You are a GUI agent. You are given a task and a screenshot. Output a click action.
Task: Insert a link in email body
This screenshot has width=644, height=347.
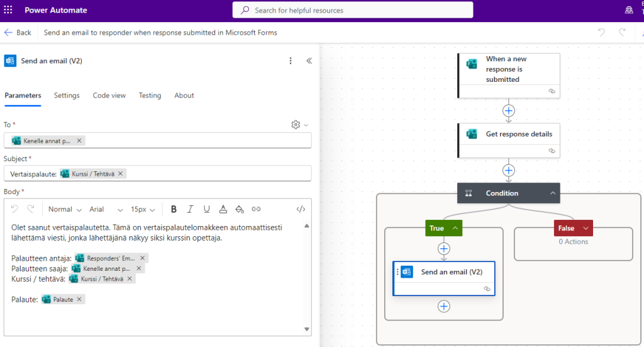(256, 209)
